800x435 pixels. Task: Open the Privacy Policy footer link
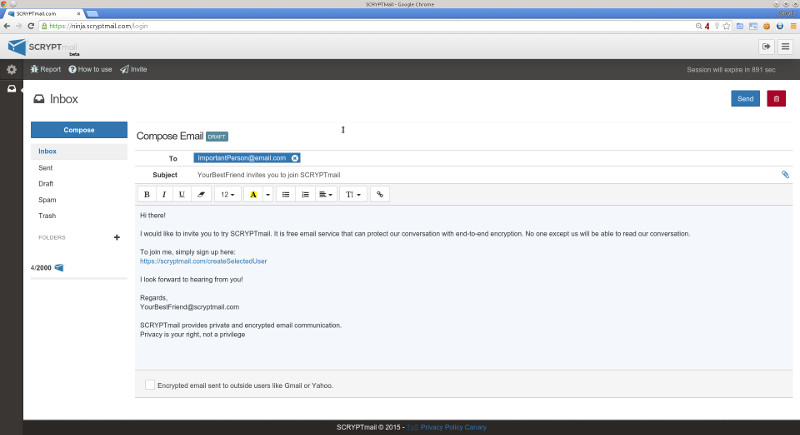[x=441, y=427]
